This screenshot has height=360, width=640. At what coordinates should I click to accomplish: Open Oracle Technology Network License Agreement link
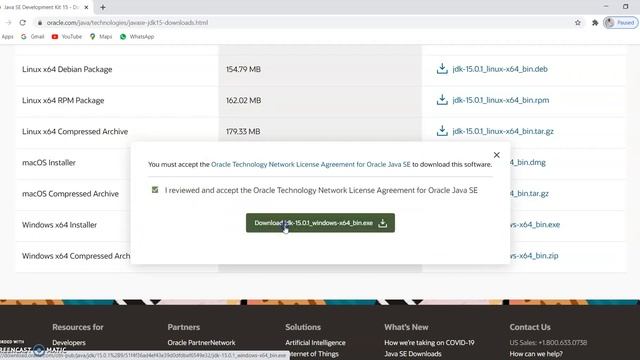[311, 164]
